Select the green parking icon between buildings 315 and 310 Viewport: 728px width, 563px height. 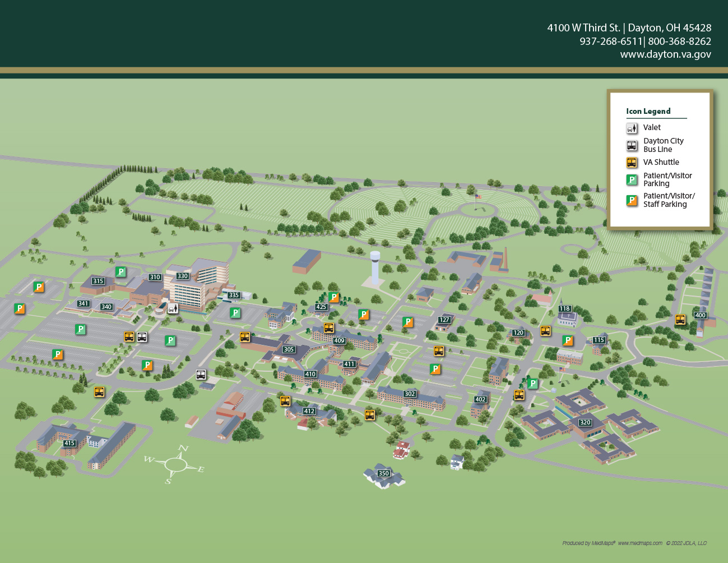coord(120,272)
